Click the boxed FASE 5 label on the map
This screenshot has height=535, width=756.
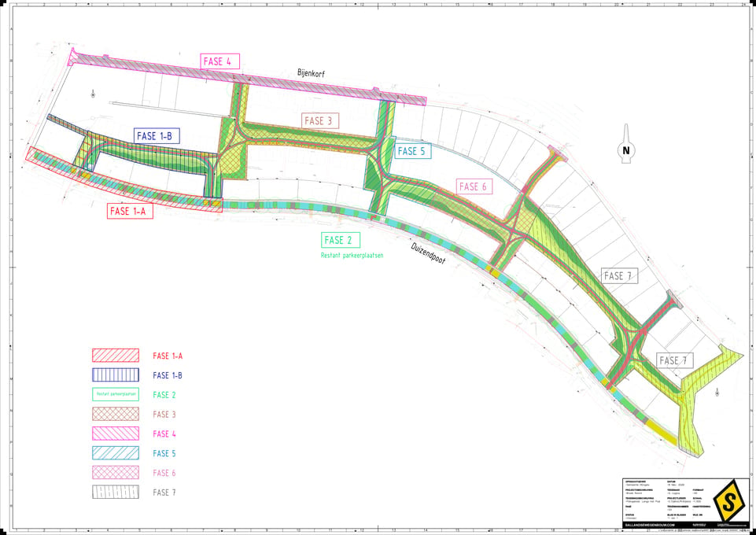413,151
